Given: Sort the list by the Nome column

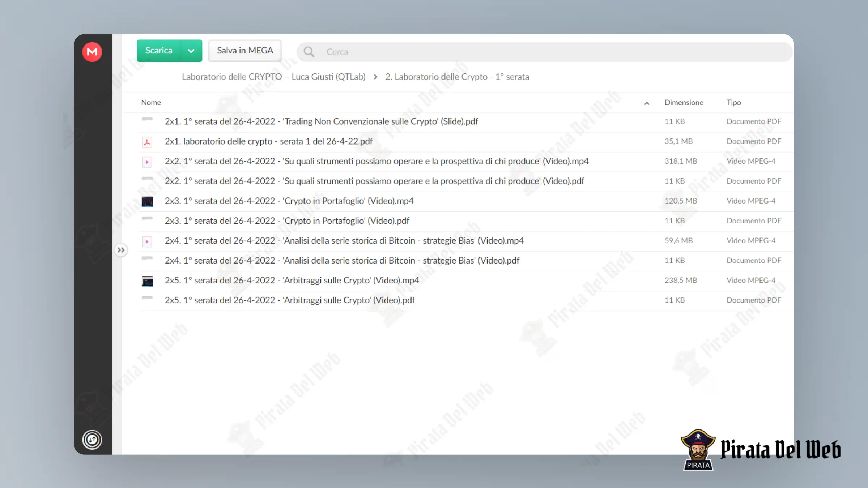Looking at the screenshot, I should [151, 102].
